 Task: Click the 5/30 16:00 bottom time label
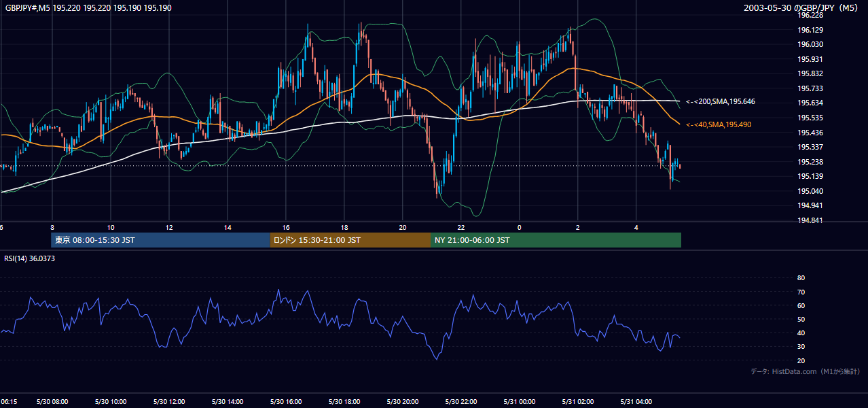[286, 402]
